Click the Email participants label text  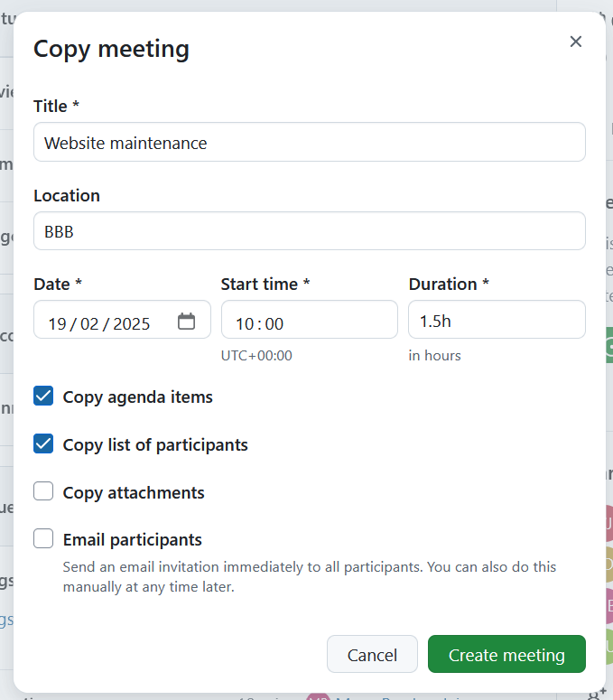click(132, 539)
